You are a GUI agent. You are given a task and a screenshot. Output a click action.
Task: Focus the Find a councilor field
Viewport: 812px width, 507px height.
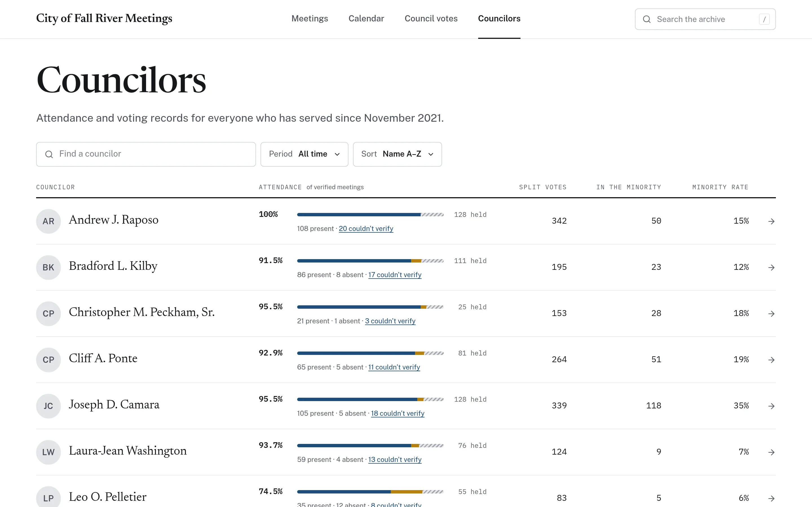[146, 154]
